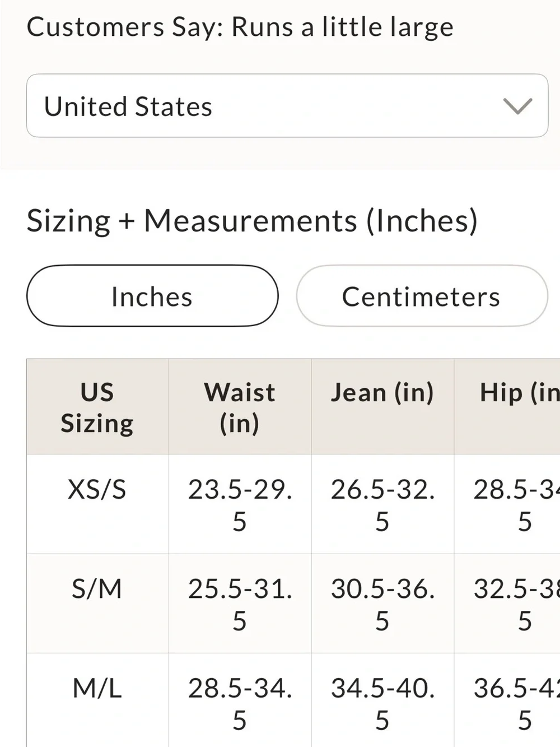Click the chevron arrow in country selector
The image size is (560, 747).
(517, 106)
